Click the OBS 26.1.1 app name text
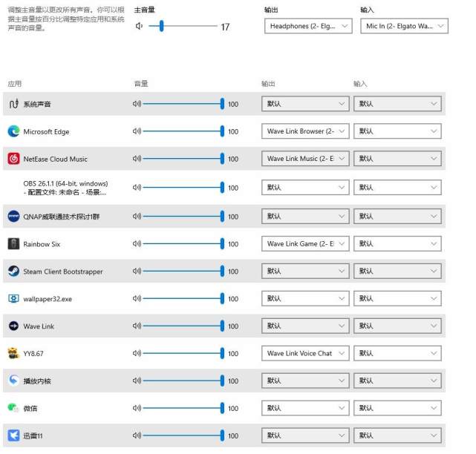The image size is (476, 454). pyautogui.click(x=65, y=188)
